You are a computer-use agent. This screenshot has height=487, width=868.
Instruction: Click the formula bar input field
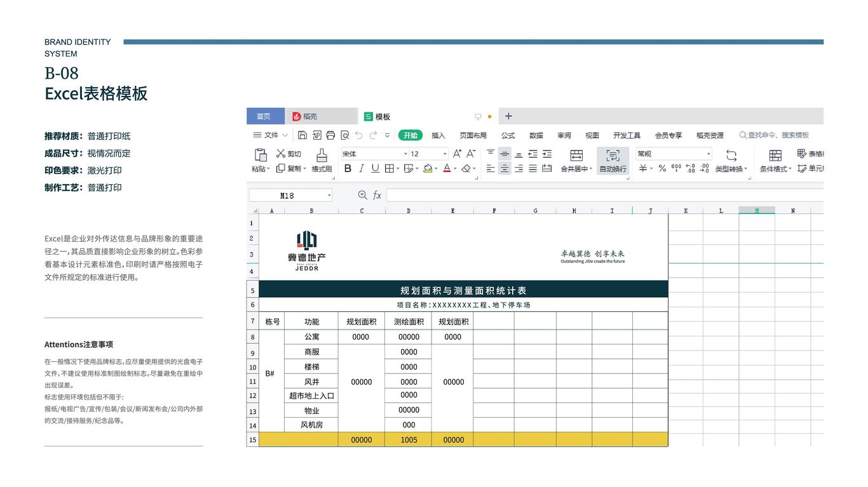[604, 195]
